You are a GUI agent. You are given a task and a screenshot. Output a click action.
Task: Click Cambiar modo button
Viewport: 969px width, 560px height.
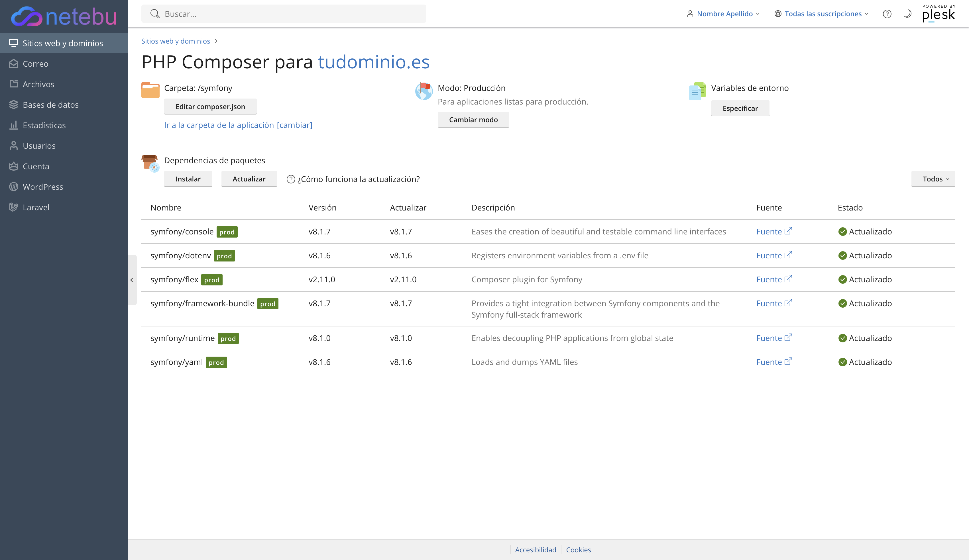click(473, 120)
